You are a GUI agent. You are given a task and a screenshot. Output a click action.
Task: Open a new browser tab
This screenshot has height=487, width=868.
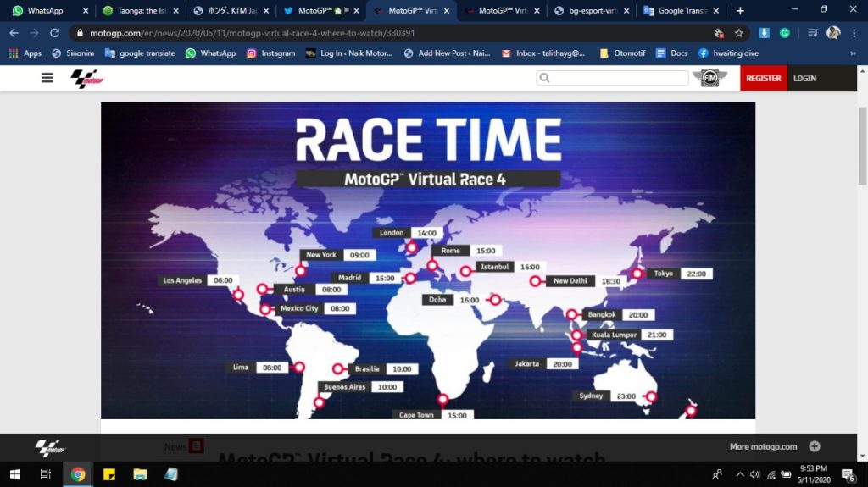740,11
